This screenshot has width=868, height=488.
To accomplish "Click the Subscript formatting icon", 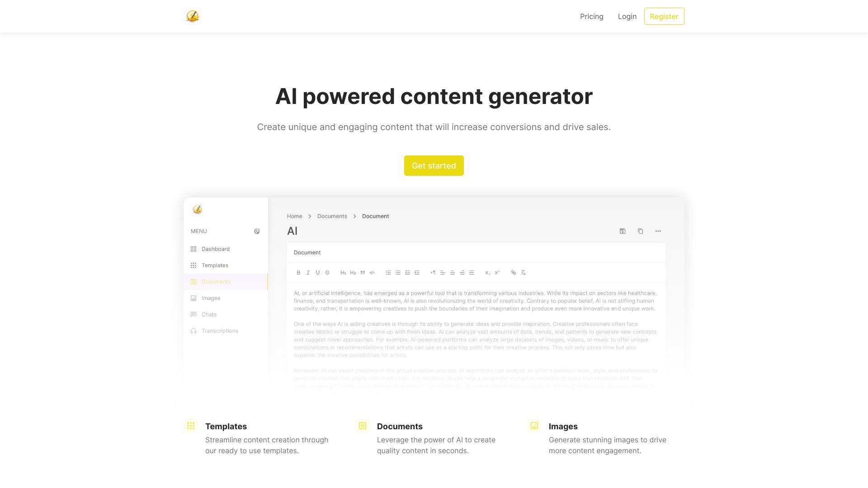I will 487,272.
